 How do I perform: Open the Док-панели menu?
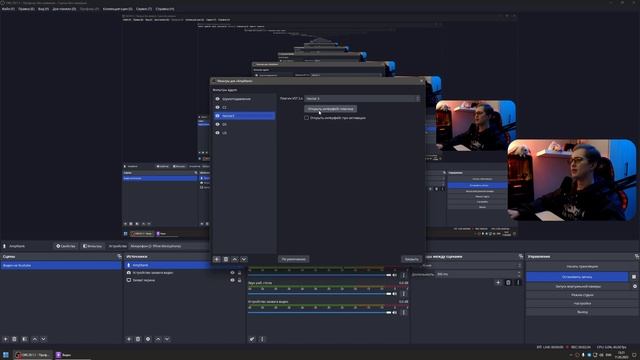coord(64,9)
